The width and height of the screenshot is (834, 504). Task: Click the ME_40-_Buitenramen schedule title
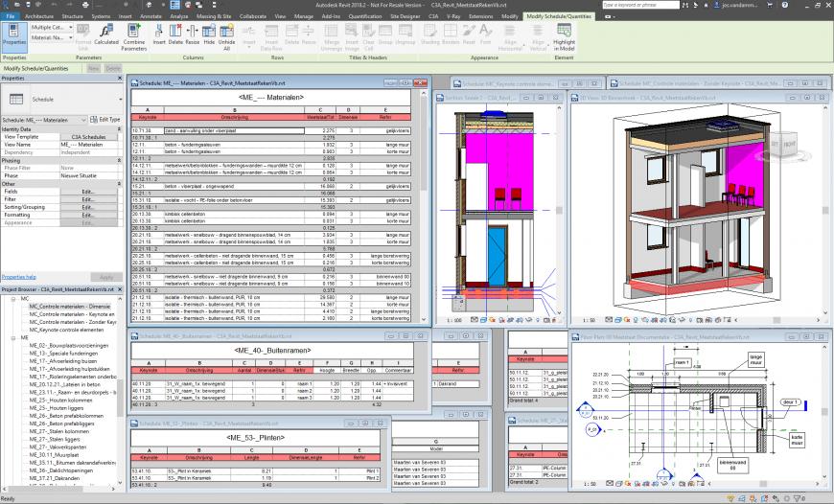pyautogui.click(x=272, y=351)
